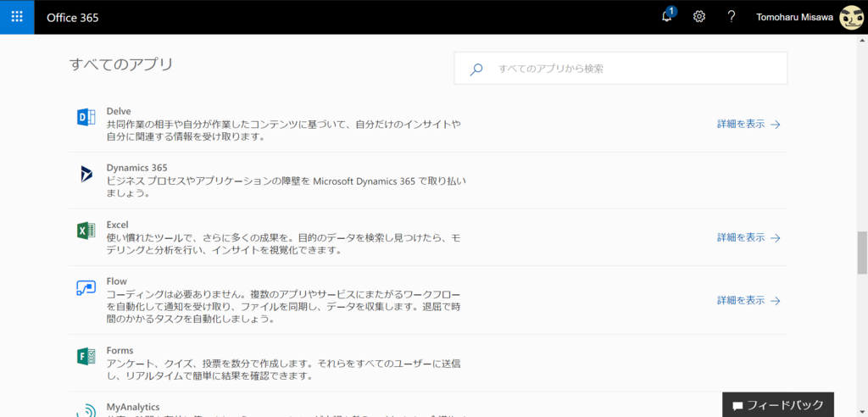Click 詳細を表示 for Excel
The width and height of the screenshot is (868, 417).
(x=748, y=237)
